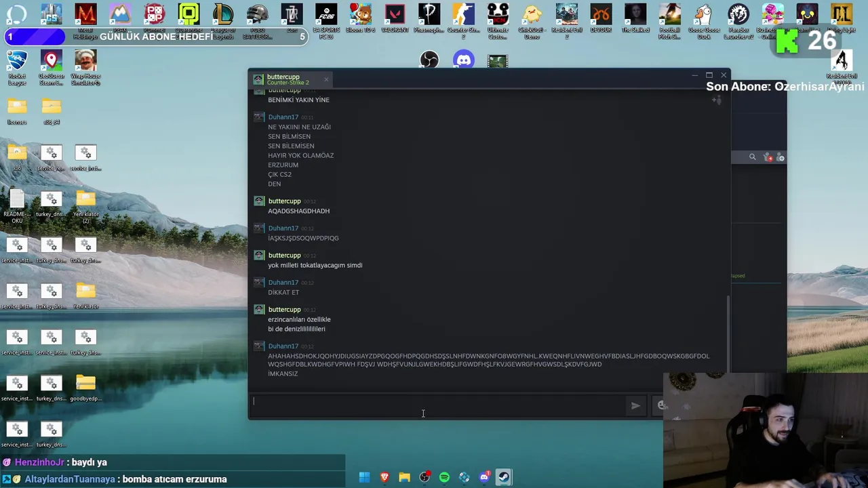Open the licenses folder
Image resolution: width=868 pixels, height=488 pixels.
pyautogui.click(x=17, y=111)
